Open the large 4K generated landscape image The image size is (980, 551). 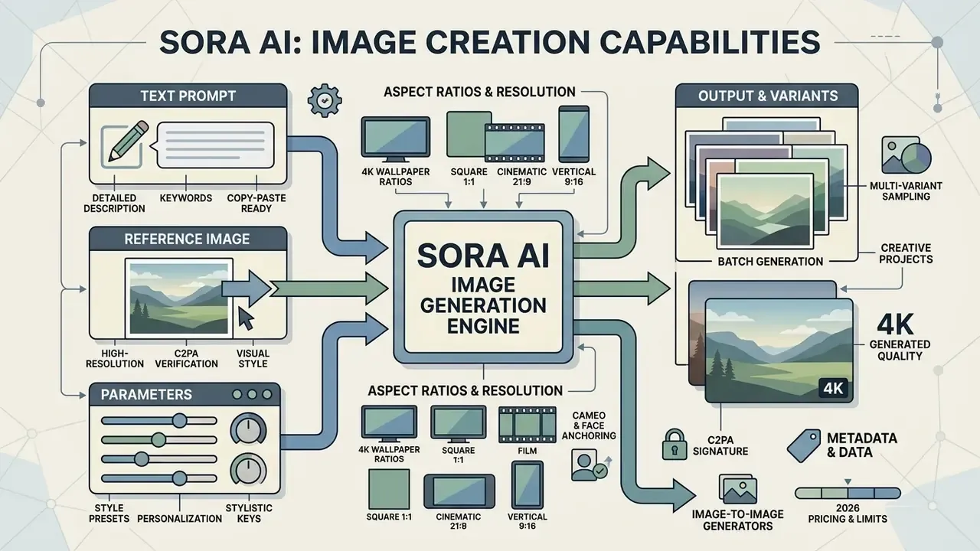pyautogui.click(x=779, y=350)
